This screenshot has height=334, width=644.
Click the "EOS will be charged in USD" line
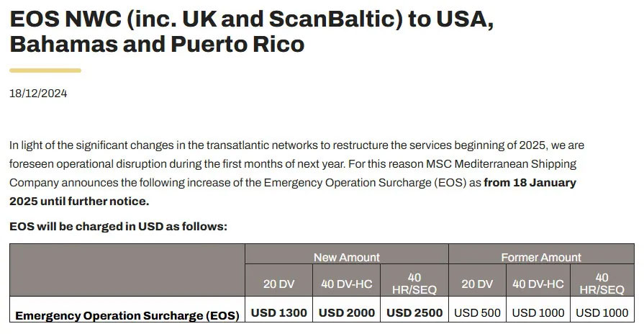119,226
